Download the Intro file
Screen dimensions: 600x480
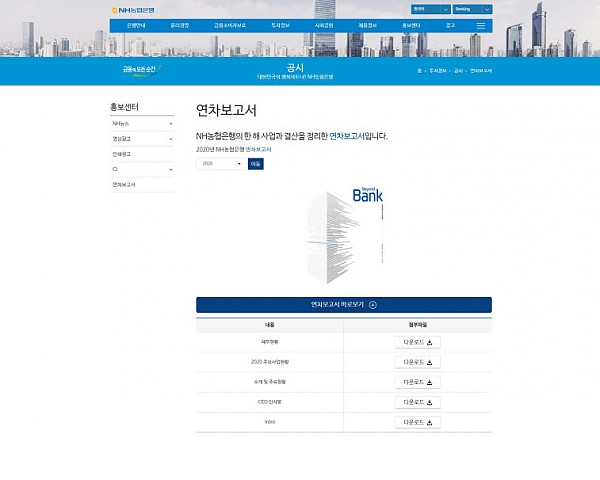coord(417,422)
